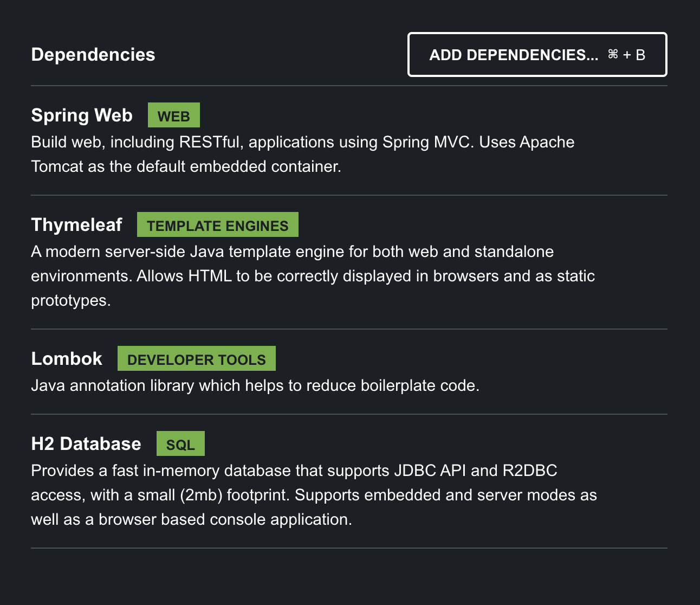Click the H2 Database description paragraph

click(314, 495)
